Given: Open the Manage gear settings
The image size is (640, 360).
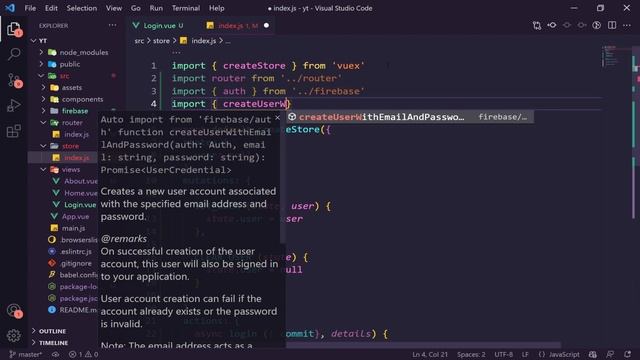Looking at the screenshot, I should point(14,336).
